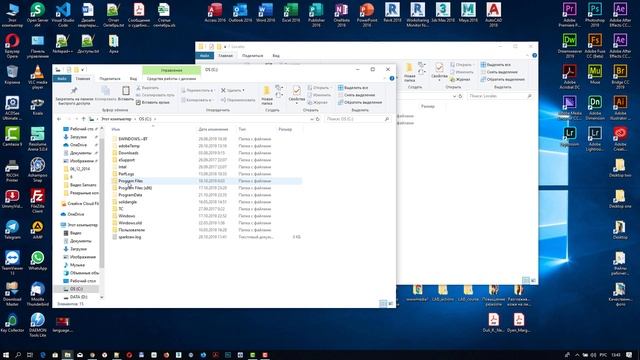This screenshot has width=640, height=360.
Task: Sort files by Имя column header
Action: pyautogui.click(x=116, y=129)
